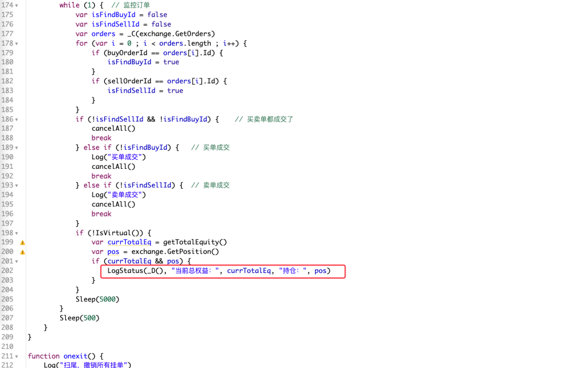
Task: Collapse the while loop at line 174
Action: pos(17,5)
